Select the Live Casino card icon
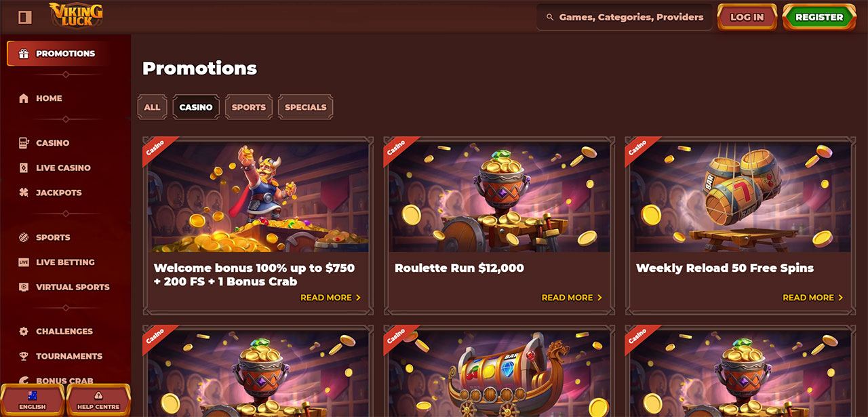 [24, 167]
